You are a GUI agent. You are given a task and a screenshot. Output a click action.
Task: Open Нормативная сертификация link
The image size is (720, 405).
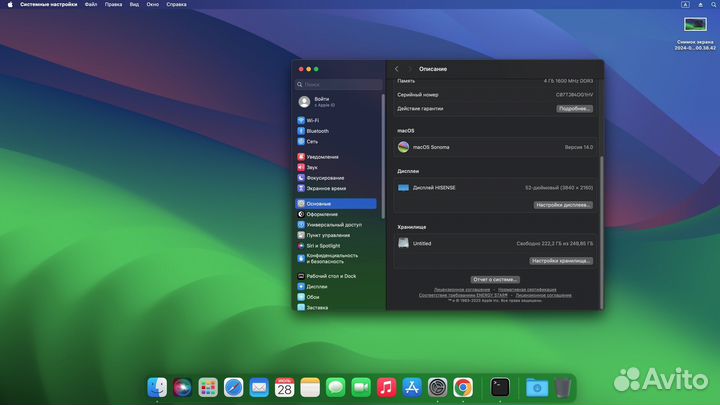click(527, 290)
